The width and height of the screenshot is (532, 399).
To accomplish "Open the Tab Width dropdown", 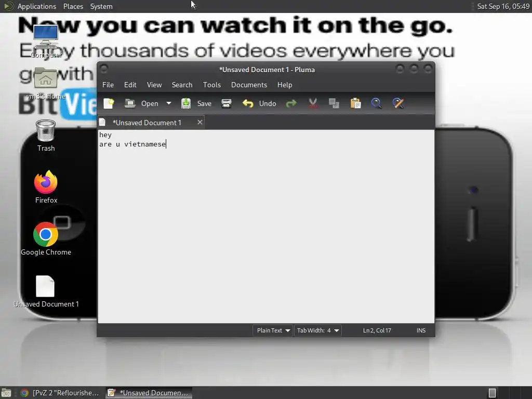I will click(x=318, y=330).
